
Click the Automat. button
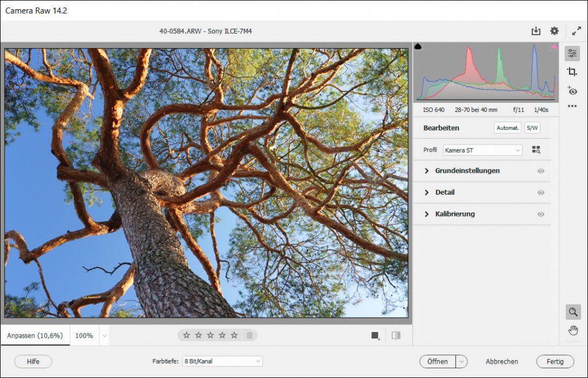(x=507, y=128)
